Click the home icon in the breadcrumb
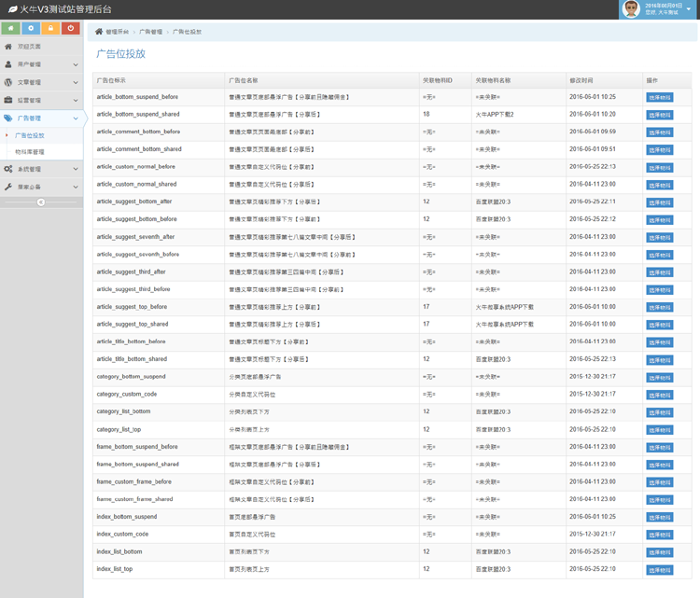700x598 pixels. 99,32
